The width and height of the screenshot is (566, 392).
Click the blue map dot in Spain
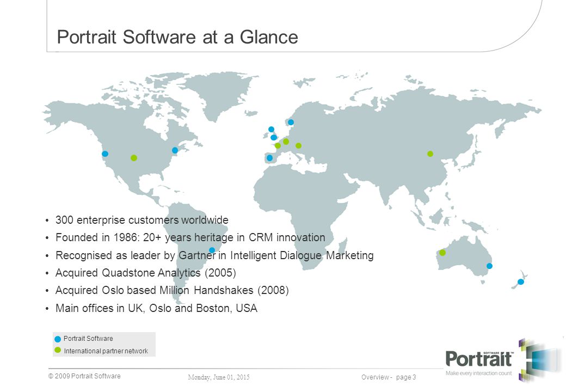(269, 158)
